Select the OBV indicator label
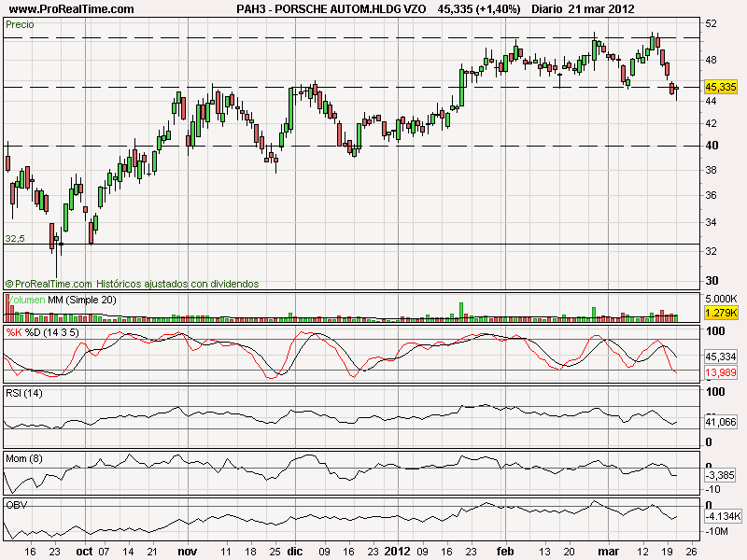This screenshot has width=747, height=560. (x=16, y=505)
